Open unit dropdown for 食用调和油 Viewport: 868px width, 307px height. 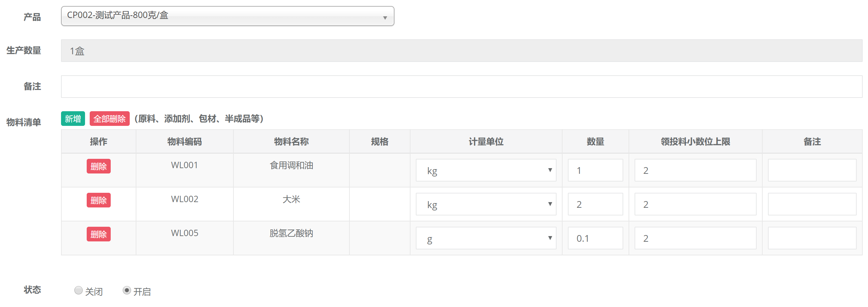pyautogui.click(x=486, y=170)
